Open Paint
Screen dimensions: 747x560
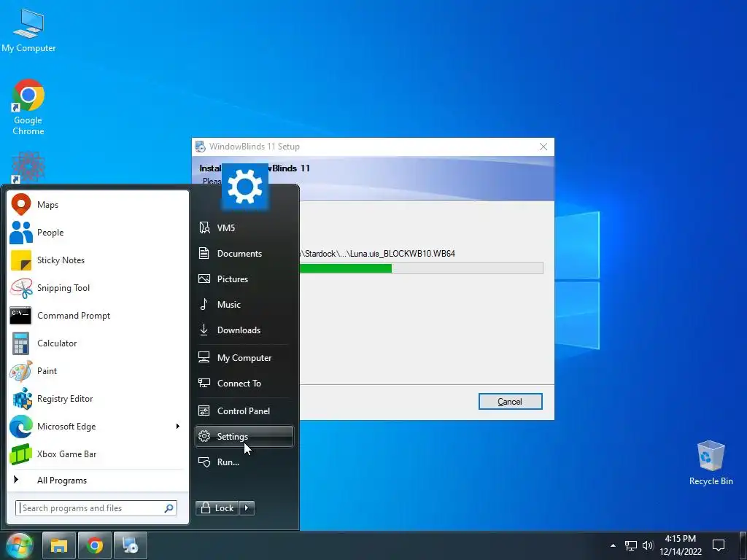[x=98, y=370]
